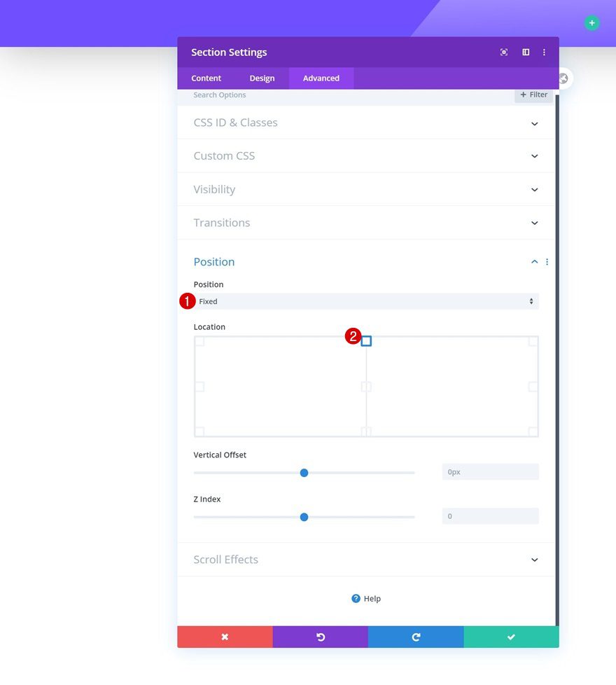Image resolution: width=616 pixels, height=685 pixels.
Task: Open Position group three-dot options
Action: click(547, 262)
